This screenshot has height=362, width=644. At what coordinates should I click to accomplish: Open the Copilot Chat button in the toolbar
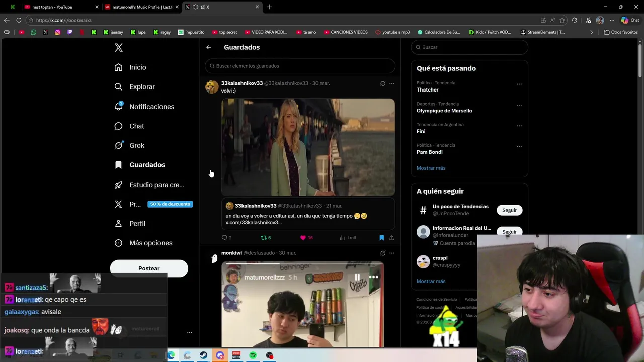pyautogui.click(x=630, y=20)
